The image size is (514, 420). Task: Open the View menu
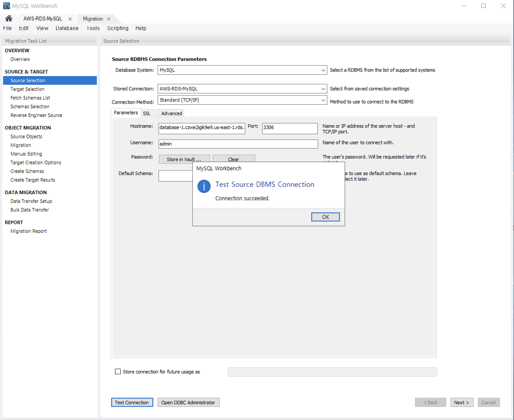pyautogui.click(x=42, y=28)
